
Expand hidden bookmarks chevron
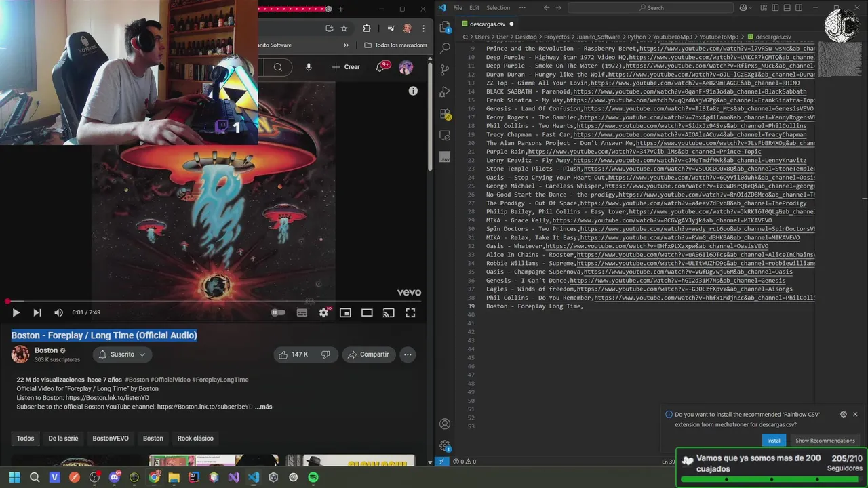346,45
